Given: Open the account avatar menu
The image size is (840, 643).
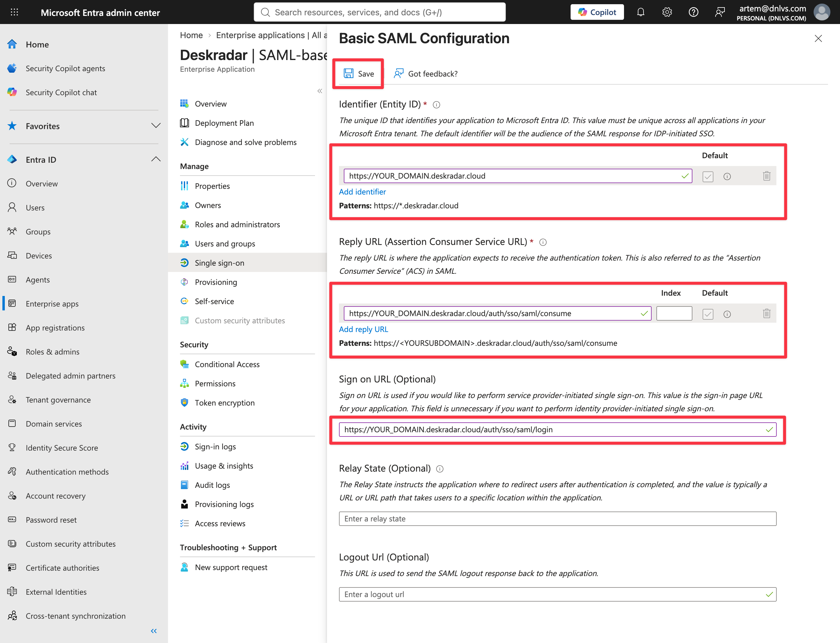Looking at the screenshot, I should (x=822, y=12).
